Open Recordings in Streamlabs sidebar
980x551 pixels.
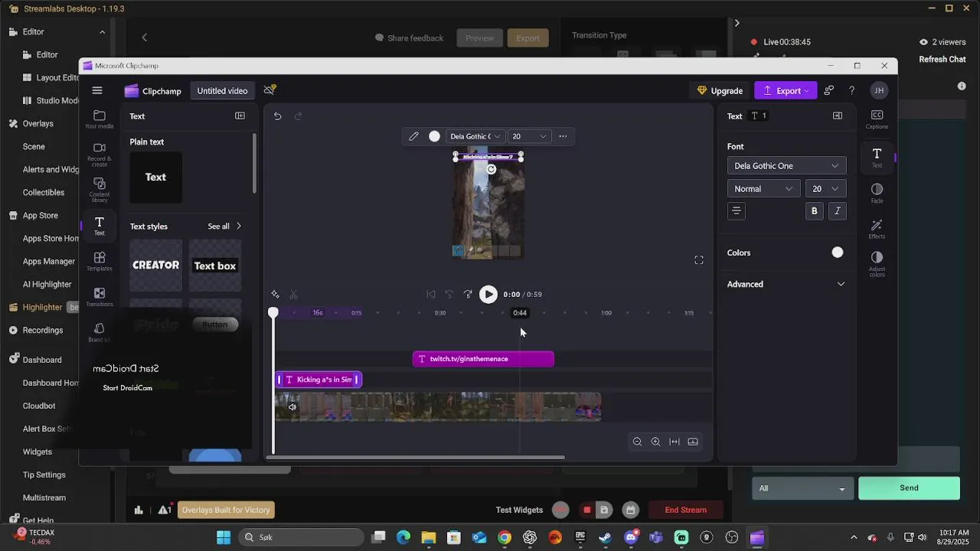click(x=43, y=330)
